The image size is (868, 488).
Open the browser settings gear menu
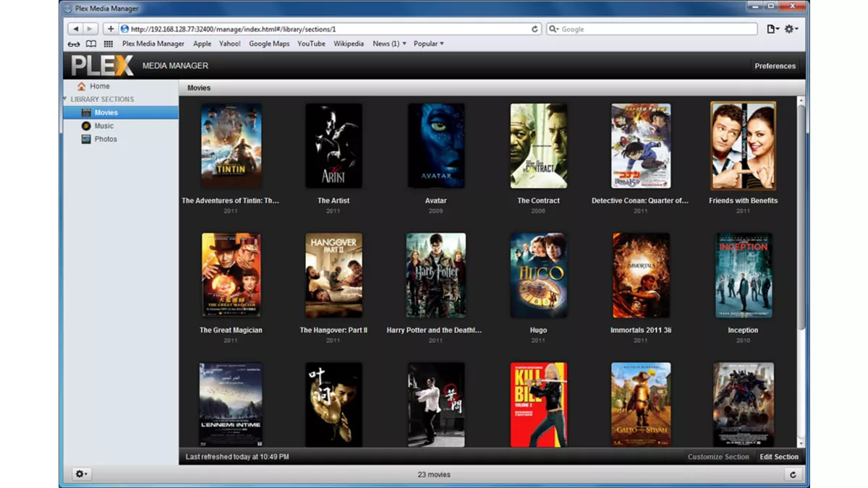(791, 29)
